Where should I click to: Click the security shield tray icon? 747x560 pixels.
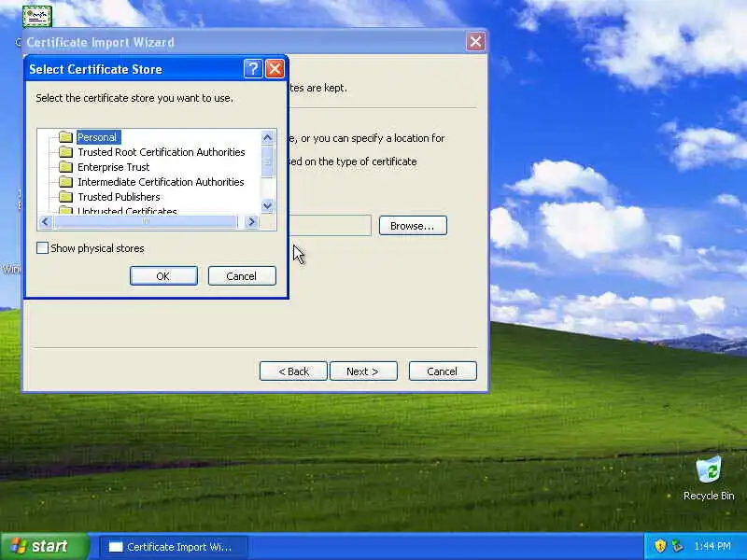660,546
